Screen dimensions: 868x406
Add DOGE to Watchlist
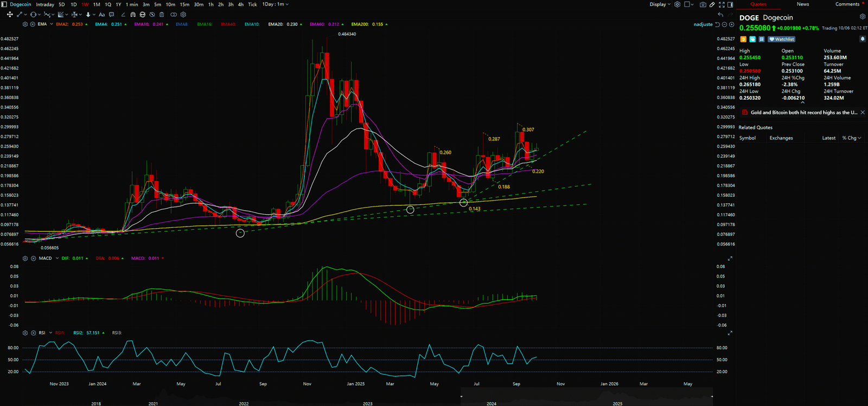pyautogui.click(x=782, y=39)
